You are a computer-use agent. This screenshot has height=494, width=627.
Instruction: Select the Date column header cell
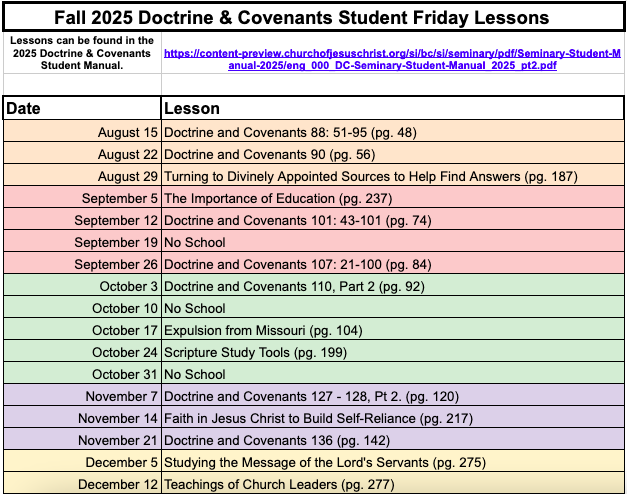point(82,108)
